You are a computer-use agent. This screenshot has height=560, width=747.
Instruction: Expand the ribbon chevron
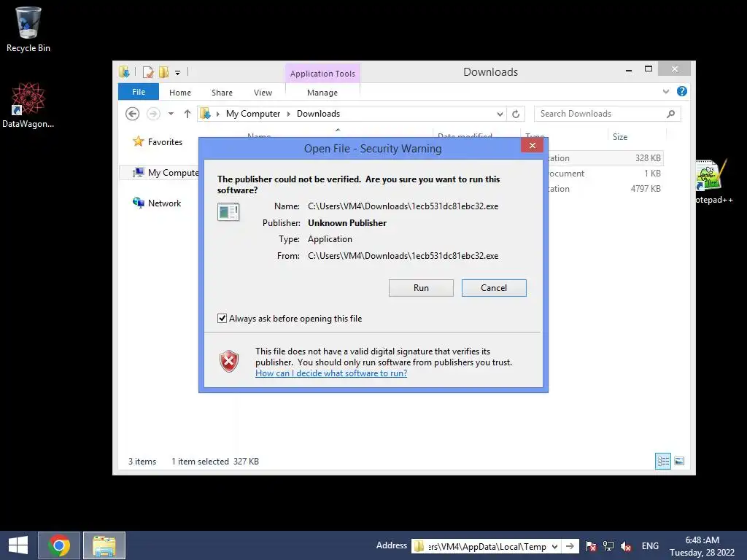coord(666,91)
